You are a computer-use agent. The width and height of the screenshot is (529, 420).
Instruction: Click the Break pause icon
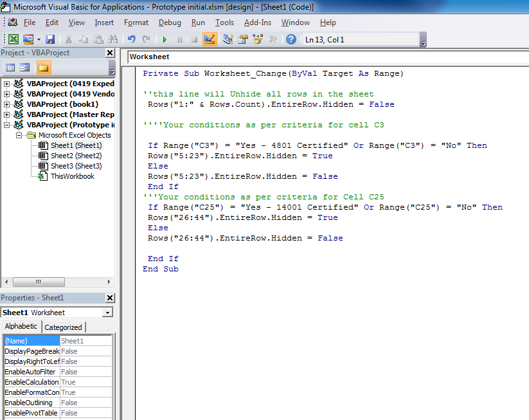click(x=179, y=39)
